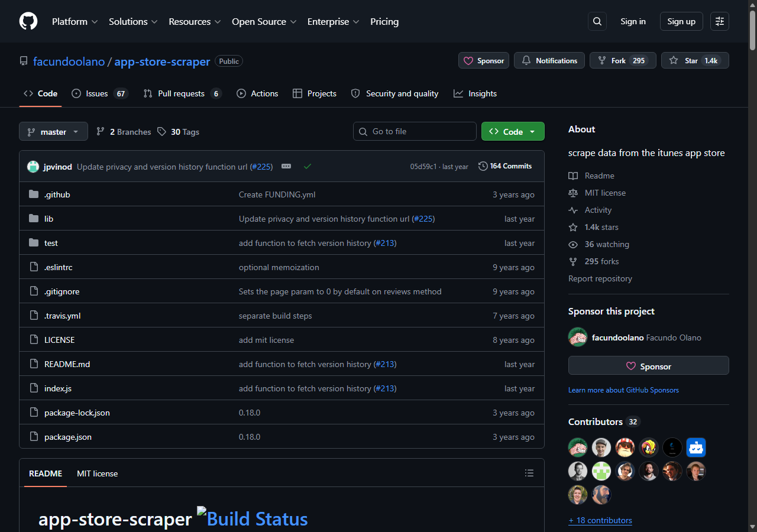This screenshot has width=757, height=532.
Task: Expand the Enterprise menu
Action: (x=333, y=21)
